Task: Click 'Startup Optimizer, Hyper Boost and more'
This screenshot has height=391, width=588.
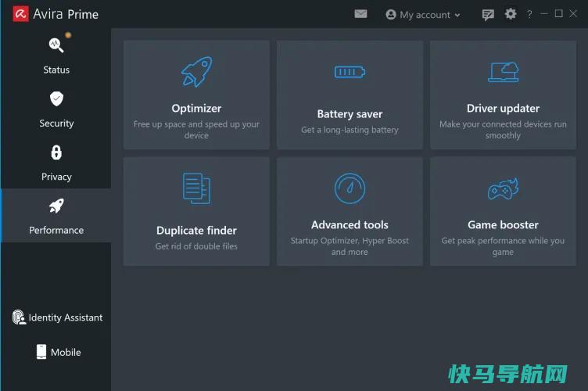Action: 350,246
